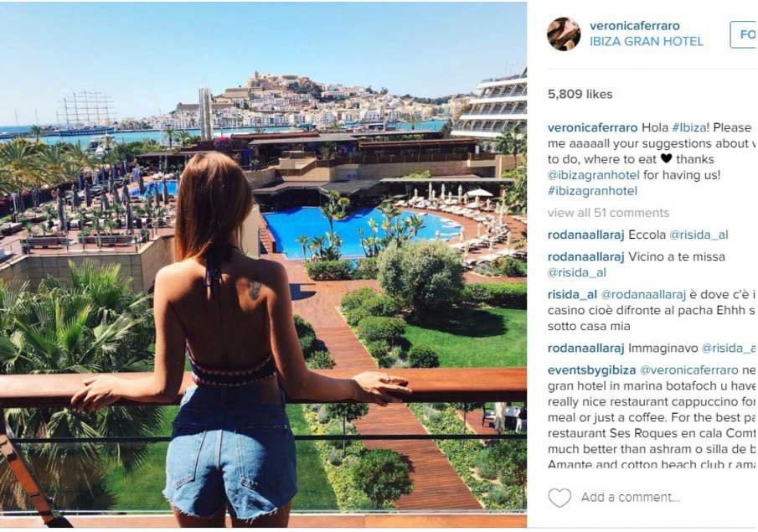
Task: Expand view all 51 comments
Action: point(608,213)
